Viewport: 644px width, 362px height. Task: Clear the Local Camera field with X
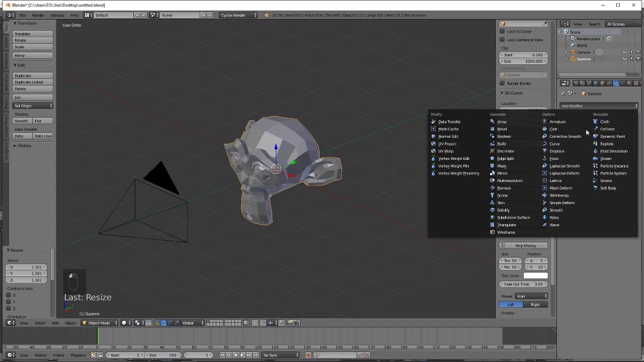[544, 75]
